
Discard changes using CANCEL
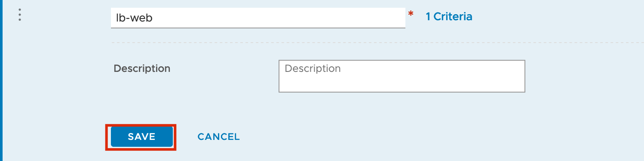point(218,137)
